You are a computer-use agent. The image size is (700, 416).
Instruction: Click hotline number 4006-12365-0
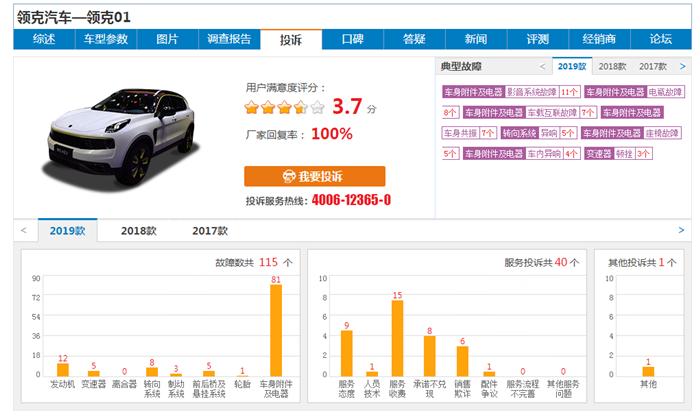point(351,200)
